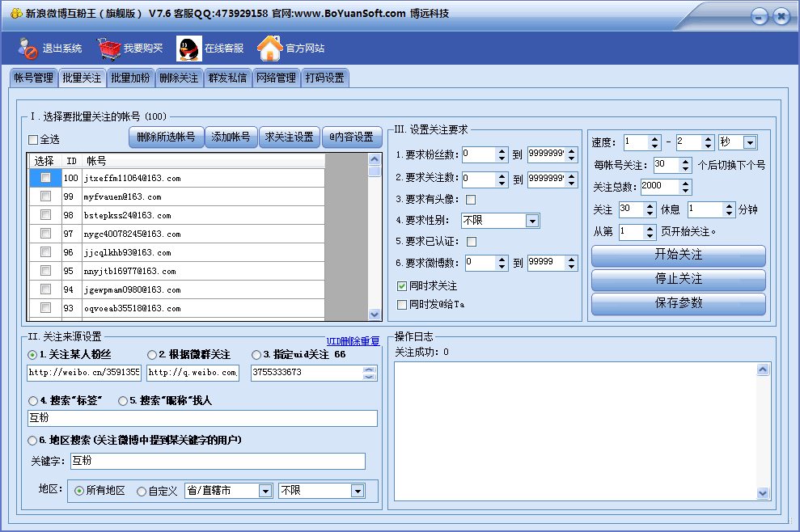Click the UID删除重复 link
800x532 pixels.
coord(353,341)
